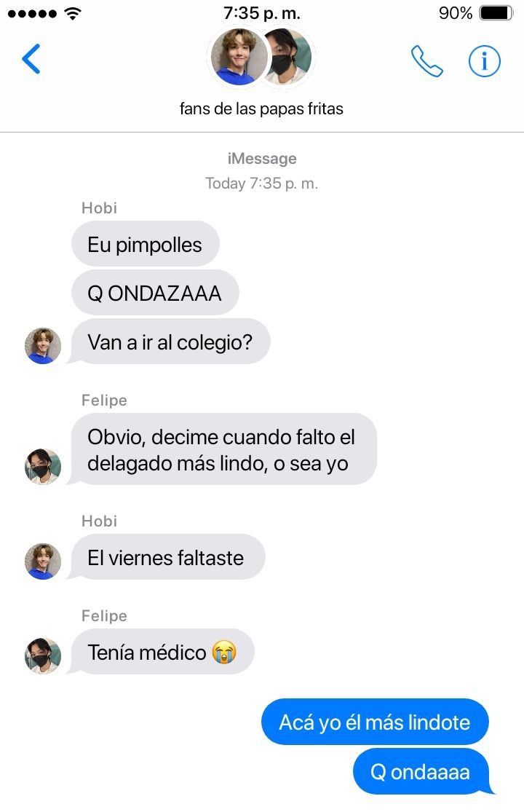The height and width of the screenshot is (812, 524).
Task: Open the group avatar photos in header
Action: pyautogui.click(x=261, y=56)
